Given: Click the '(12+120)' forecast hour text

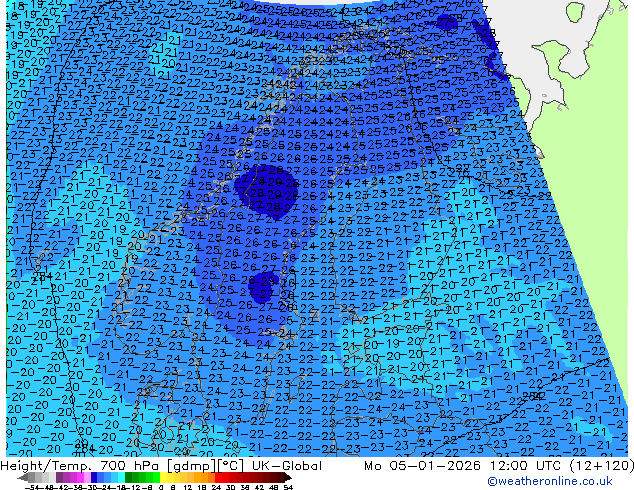Looking at the screenshot, I should [602, 466].
